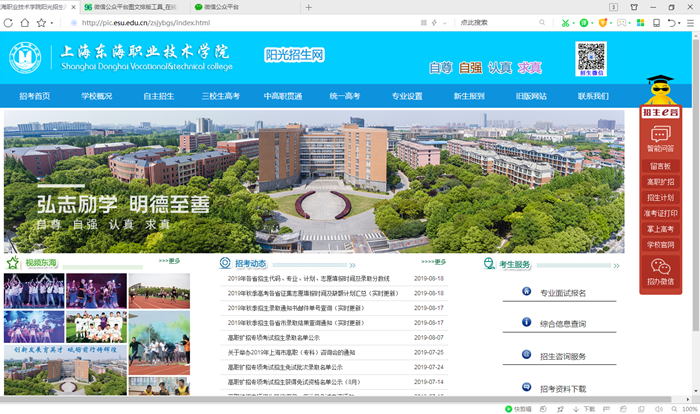Viewport: 700px width, 414px height.
Task: Click the 招考动态 section icon
Action: (225, 263)
